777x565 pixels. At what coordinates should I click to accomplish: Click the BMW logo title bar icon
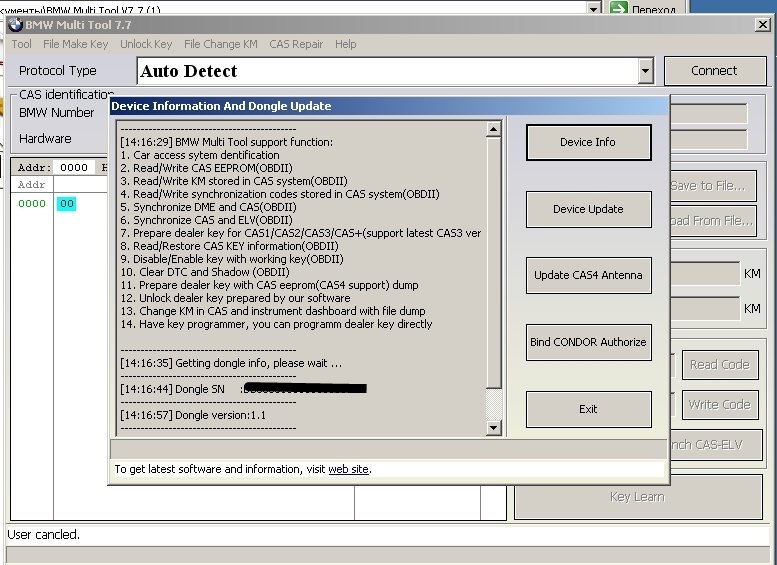pyautogui.click(x=15, y=25)
